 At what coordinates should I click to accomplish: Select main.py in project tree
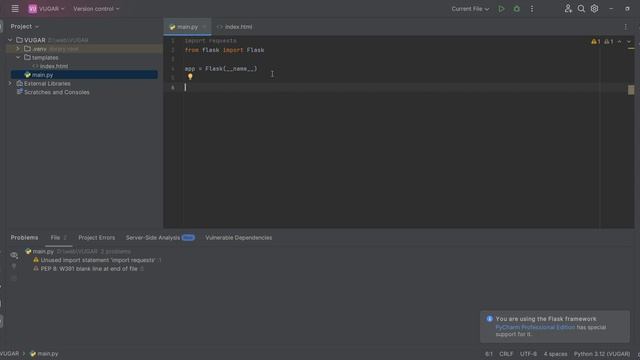84,75
